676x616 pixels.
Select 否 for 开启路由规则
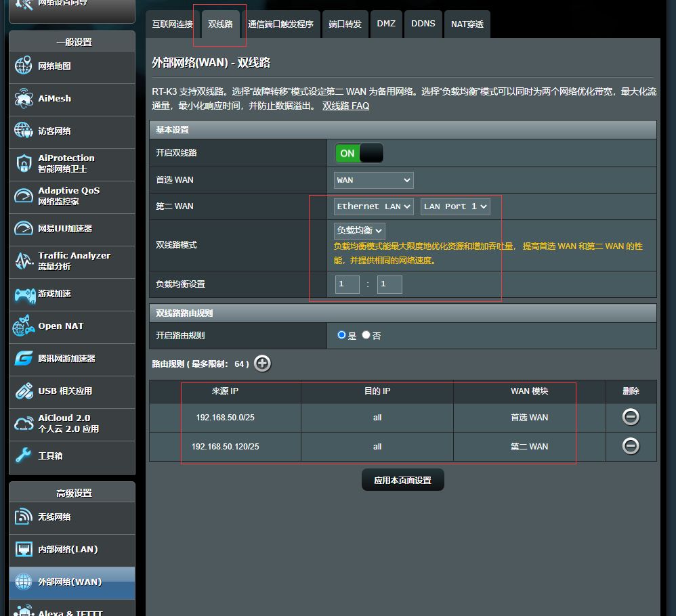click(366, 334)
